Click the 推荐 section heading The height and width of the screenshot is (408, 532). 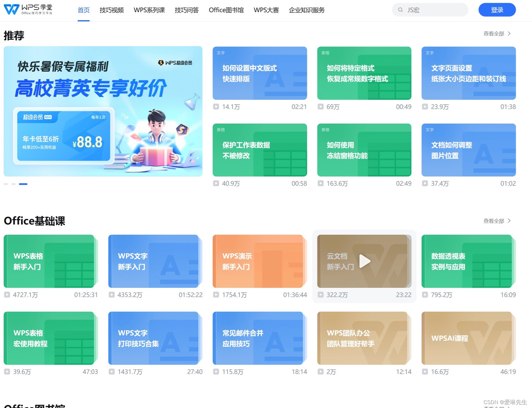tap(14, 35)
